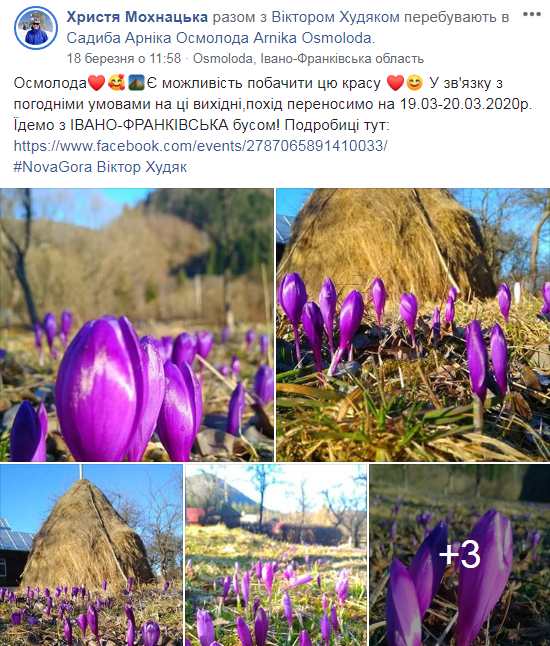Image resolution: width=550 pixels, height=646 pixels.
Task: Click the blushing smile emoji after красу
Action: [x=414, y=83]
